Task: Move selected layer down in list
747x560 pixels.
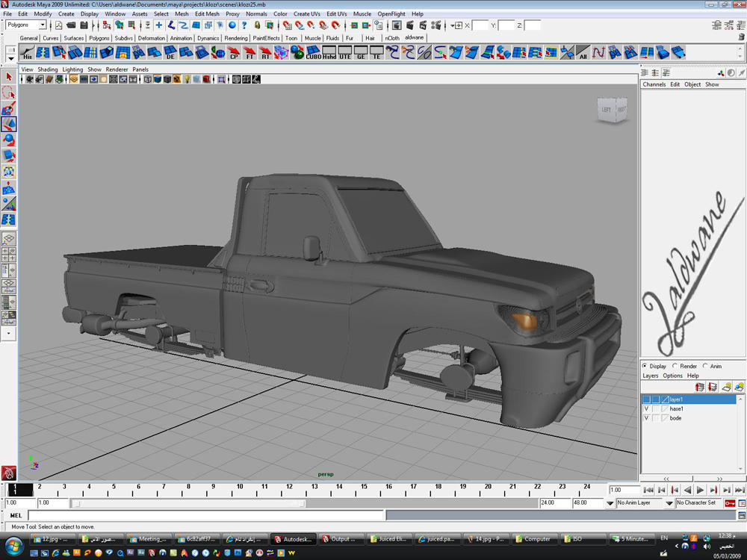Action: pyautogui.click(x=712, y=387)
